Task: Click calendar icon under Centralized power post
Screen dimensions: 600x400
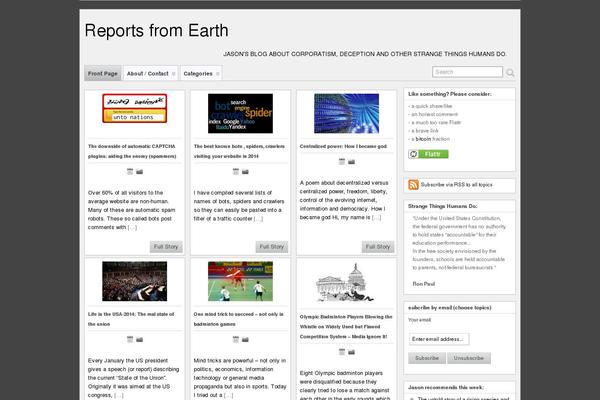Action: click(342, 162)
